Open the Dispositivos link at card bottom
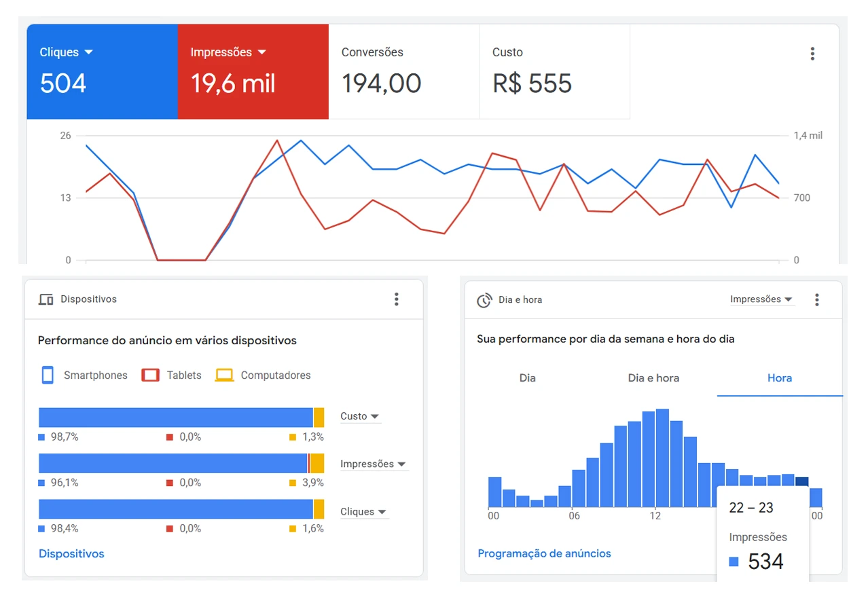 (x=71, y=554)
